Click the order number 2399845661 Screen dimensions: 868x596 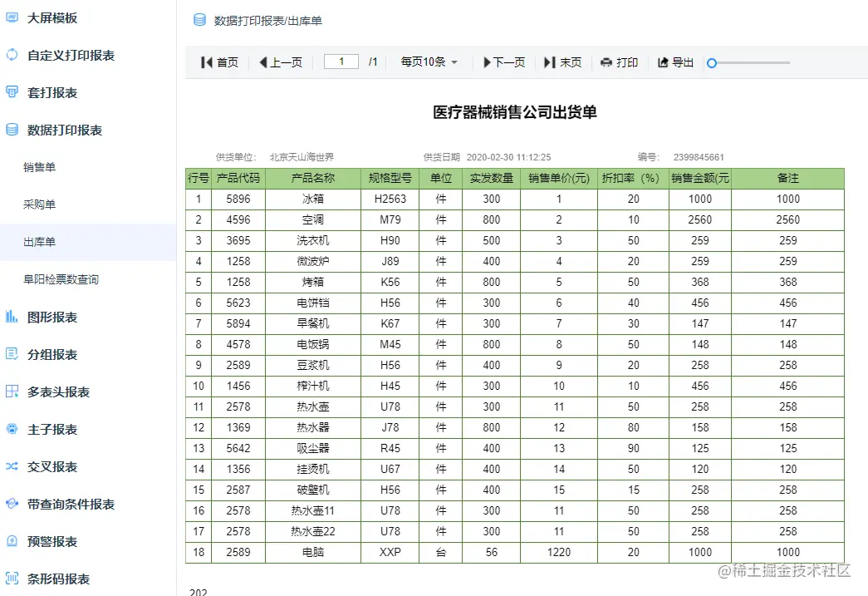tap(699, 157)
